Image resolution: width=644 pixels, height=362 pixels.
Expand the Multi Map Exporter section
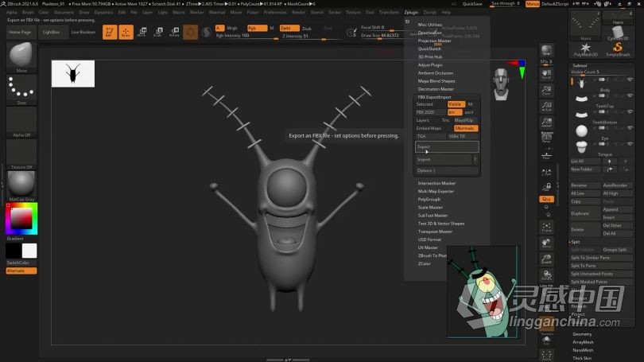pyautogui.click(x=436, y=192)
